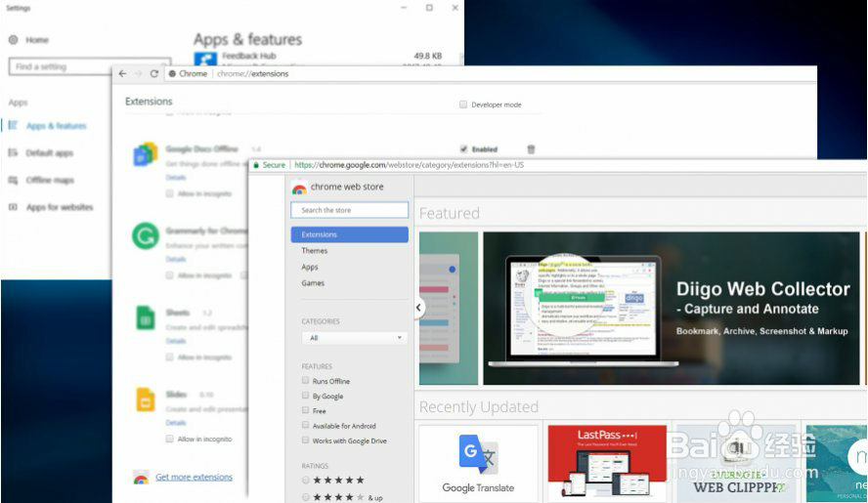The width and height of the screenshot is (868, 503).
Task: Click the forward arrow in the Chrome extensions window
Action: click(139, 73)
